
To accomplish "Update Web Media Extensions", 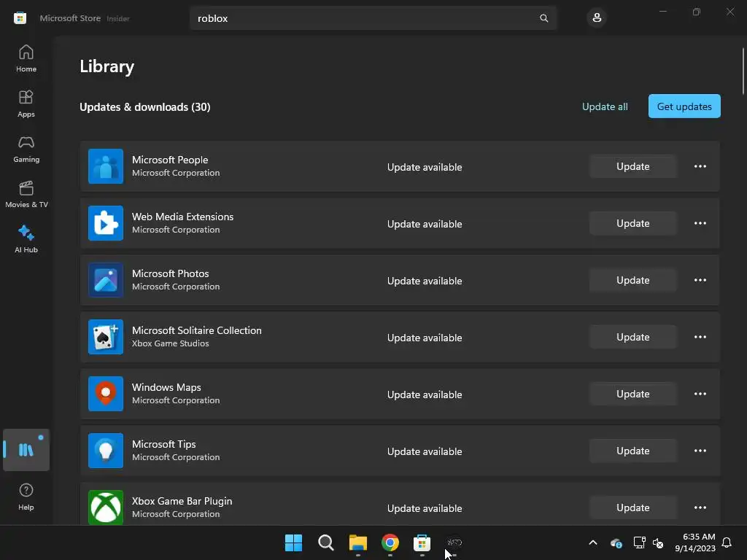I will (x=632, y=223).
